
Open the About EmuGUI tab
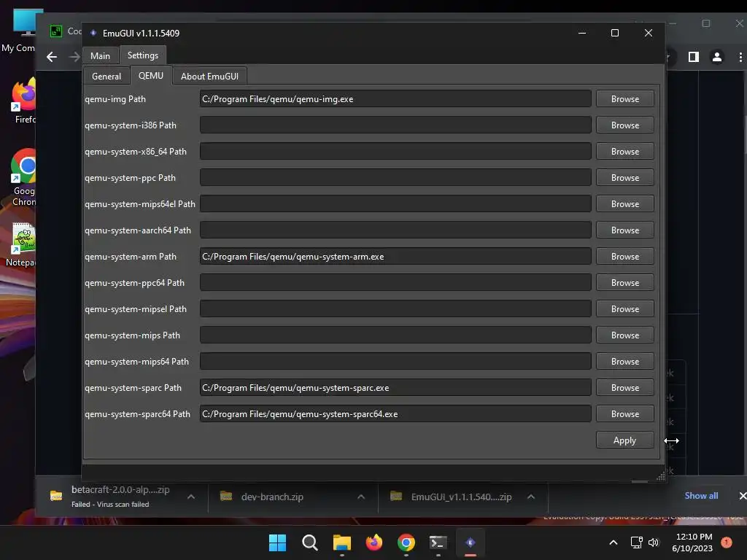[209, 76]
